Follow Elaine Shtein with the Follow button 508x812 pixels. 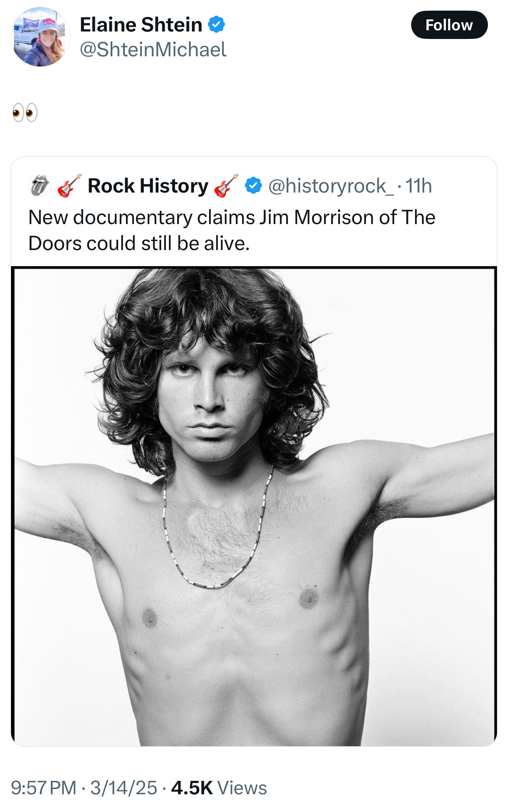point(449,25)
